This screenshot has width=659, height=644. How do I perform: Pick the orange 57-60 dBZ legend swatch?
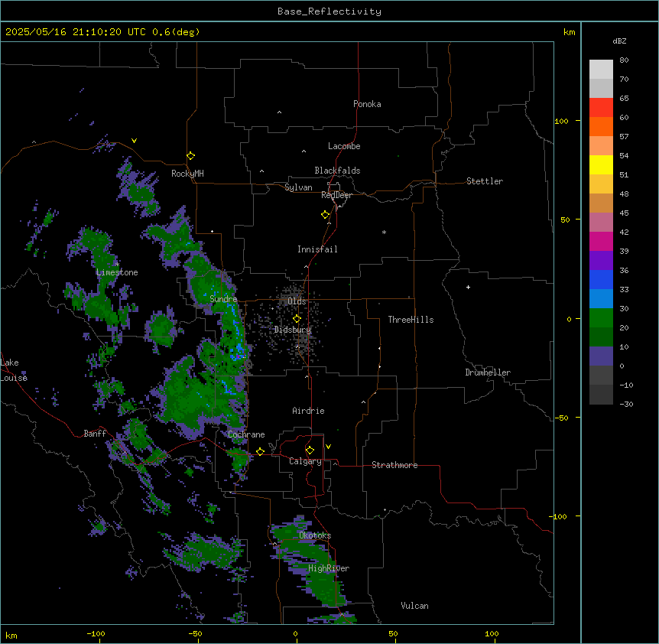point(601,127)
